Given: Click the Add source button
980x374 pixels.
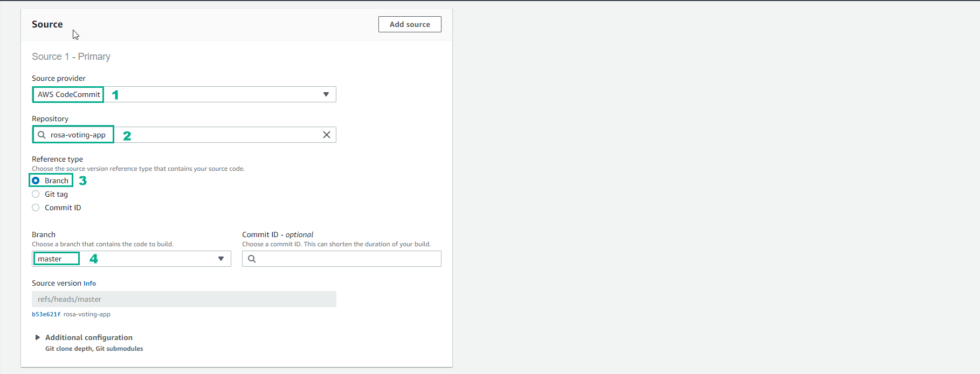Looking at the screenshot, I should [x=410, y=24].
